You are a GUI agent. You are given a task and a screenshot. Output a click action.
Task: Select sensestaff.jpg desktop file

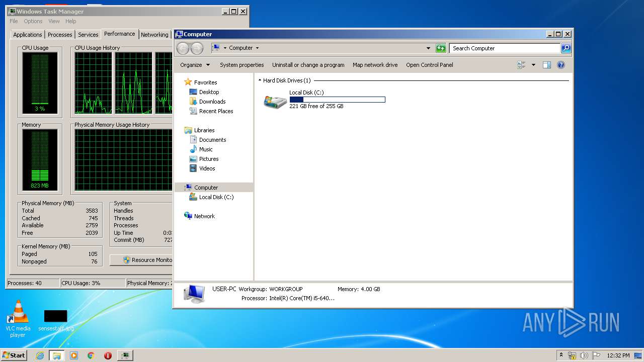(x=55, y=321)
